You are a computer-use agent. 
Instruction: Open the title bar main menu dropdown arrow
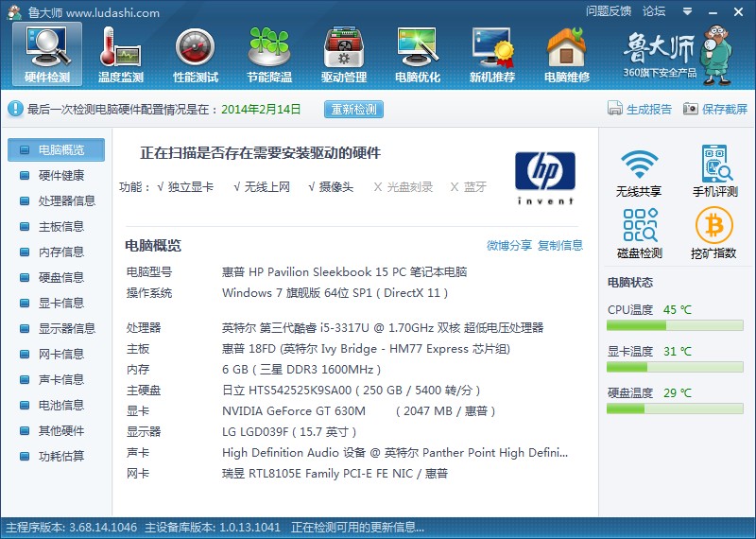pos(686,11)
